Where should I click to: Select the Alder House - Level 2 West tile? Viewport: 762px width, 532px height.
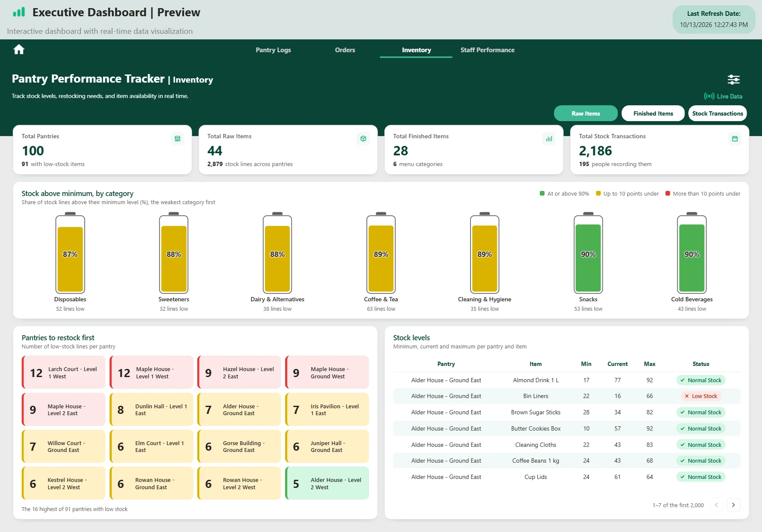tap(327, 484)
